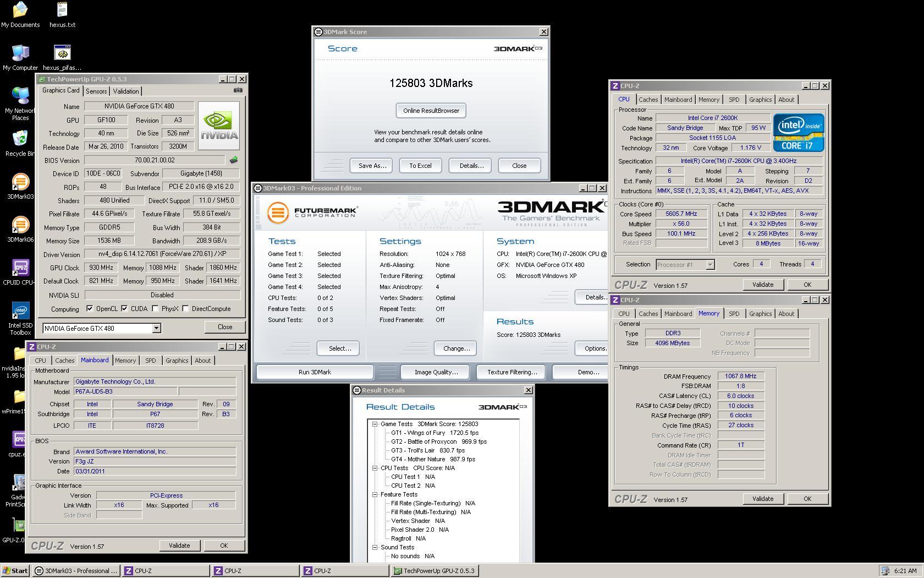Open SPD tab in the CPU-Z Memory window

pos(734,314)
